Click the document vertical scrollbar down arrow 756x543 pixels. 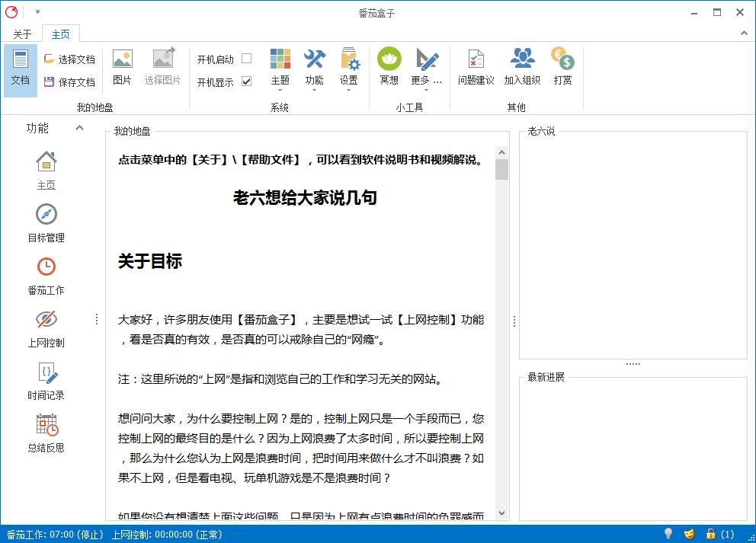click(501, 513)
